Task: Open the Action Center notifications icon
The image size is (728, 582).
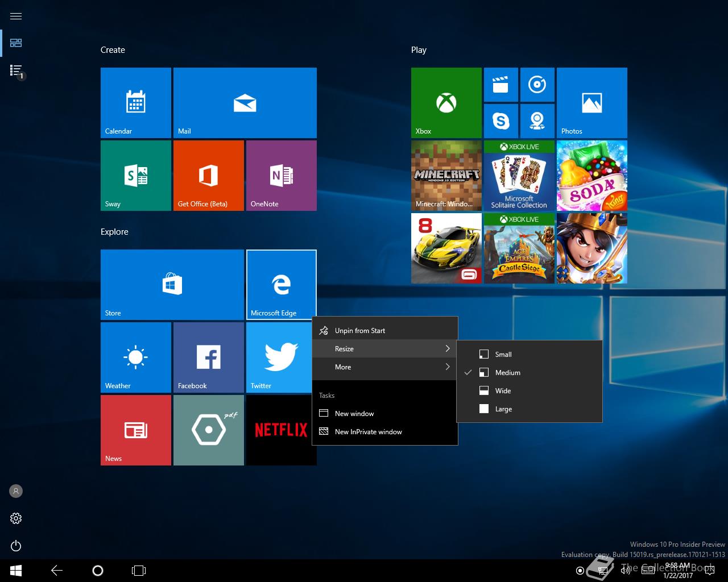Action: pos(709,571)
